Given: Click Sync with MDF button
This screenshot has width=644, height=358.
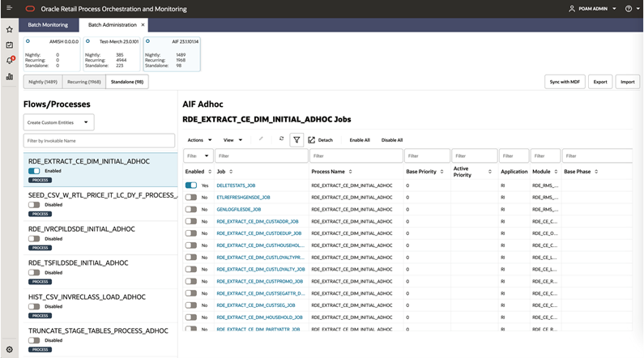Looking at the screenshot, I should pyautogui.click(x=565, y=82).
